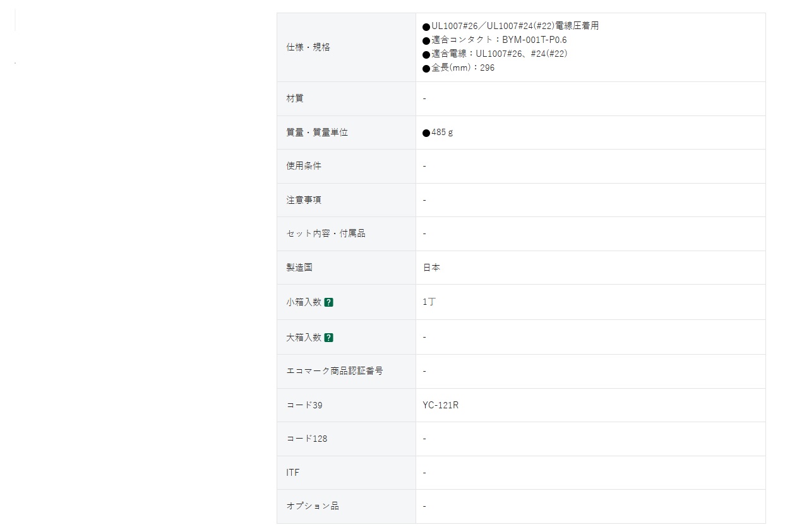Click the ITF row label
785x532 pixels.
293,473
